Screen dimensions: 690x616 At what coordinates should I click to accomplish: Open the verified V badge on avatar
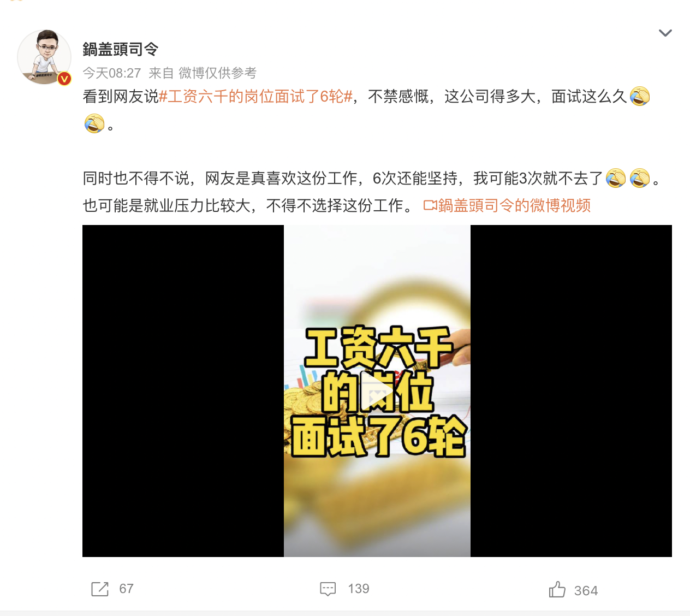click(x=64, y=79)
